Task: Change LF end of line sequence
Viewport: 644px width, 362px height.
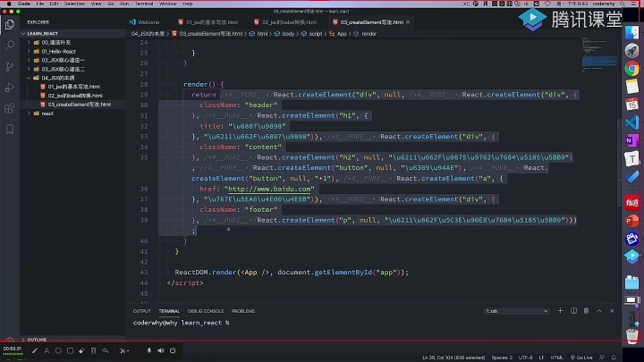Action: click(541, 358)
